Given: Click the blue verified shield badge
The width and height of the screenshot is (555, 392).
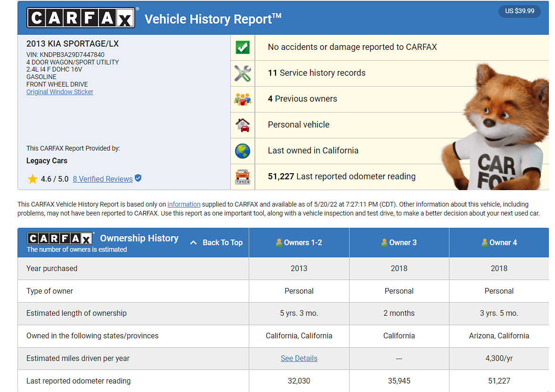Looking at the screenshot, I should (x=138, y=178).
